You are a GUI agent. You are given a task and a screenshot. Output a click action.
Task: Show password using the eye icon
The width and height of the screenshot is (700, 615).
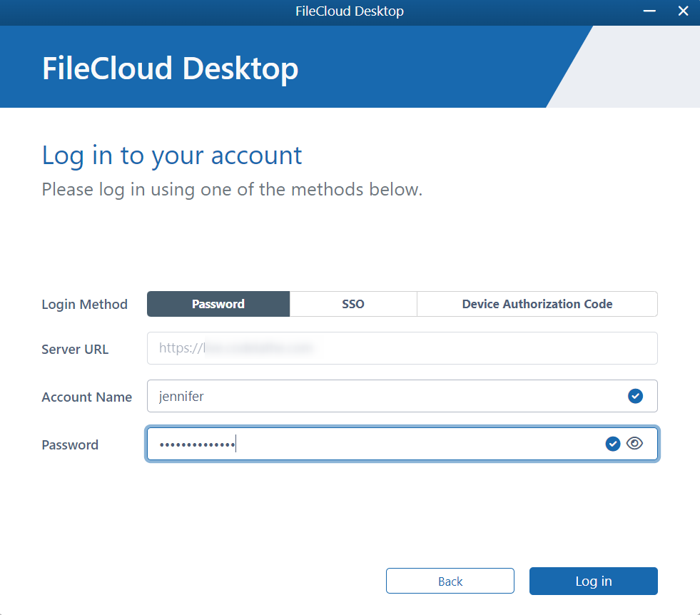tap(634, 443)
